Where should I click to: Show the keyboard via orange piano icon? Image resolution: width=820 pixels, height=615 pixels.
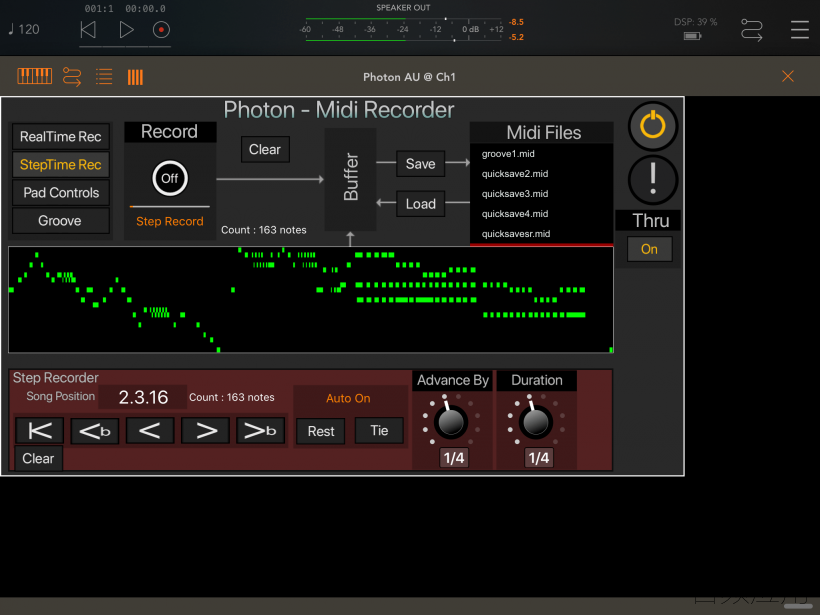point(35,76)
